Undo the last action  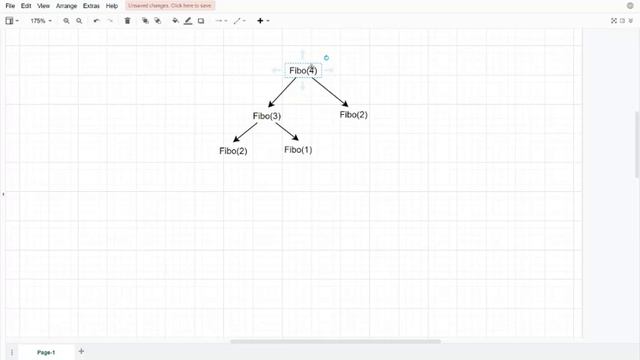pyautogui.click(x=96, y=21)
